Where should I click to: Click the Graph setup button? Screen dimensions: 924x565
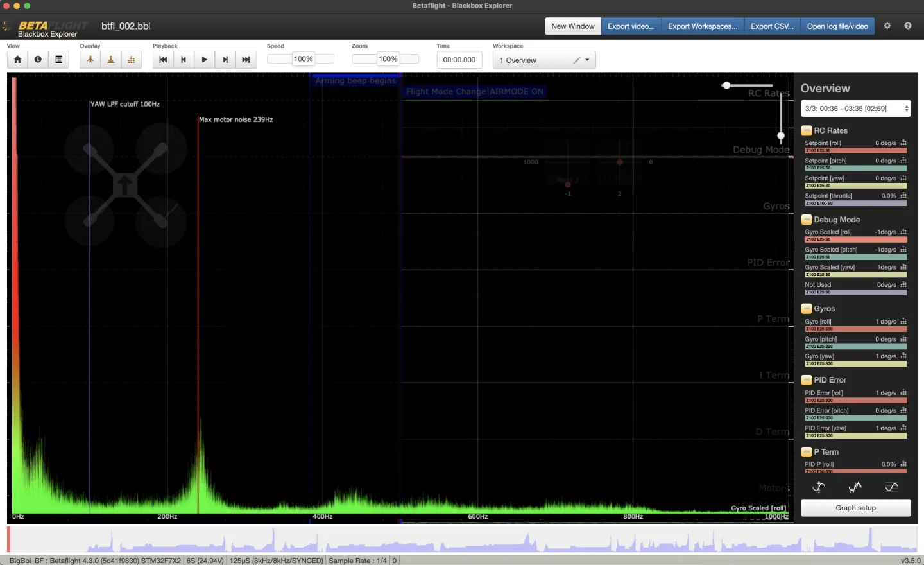click(855, 508)
